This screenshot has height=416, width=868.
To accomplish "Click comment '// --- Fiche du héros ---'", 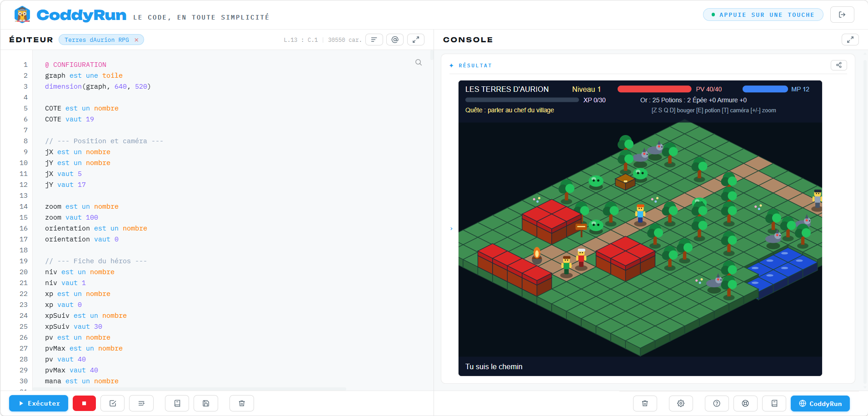I will tap(96, 261).
